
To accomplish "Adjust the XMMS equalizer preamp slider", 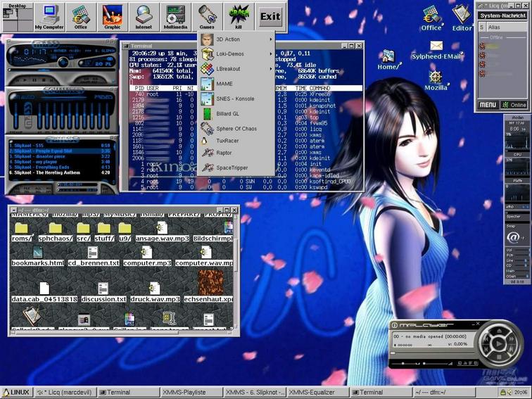I will coord(17,115).
